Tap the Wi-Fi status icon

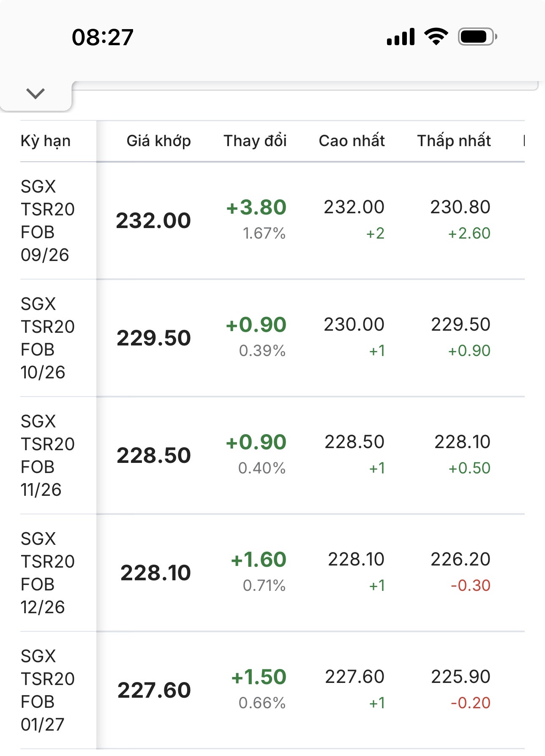(436, 36)
